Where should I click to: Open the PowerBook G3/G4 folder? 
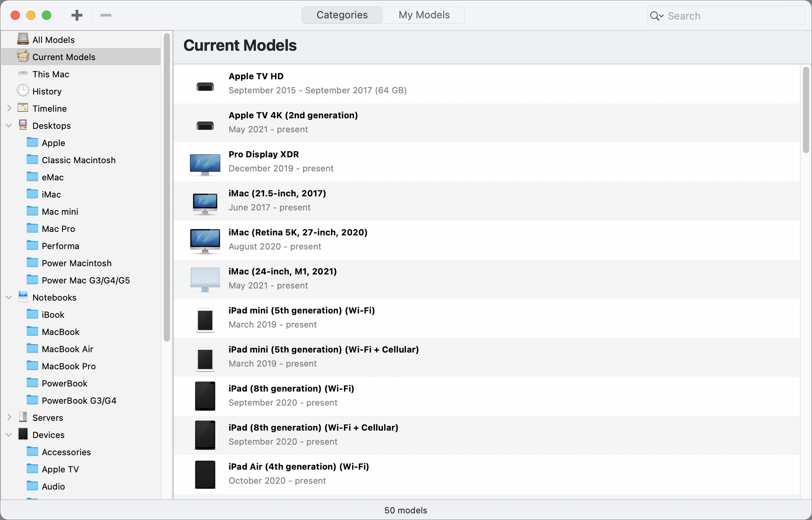point(81,400)
